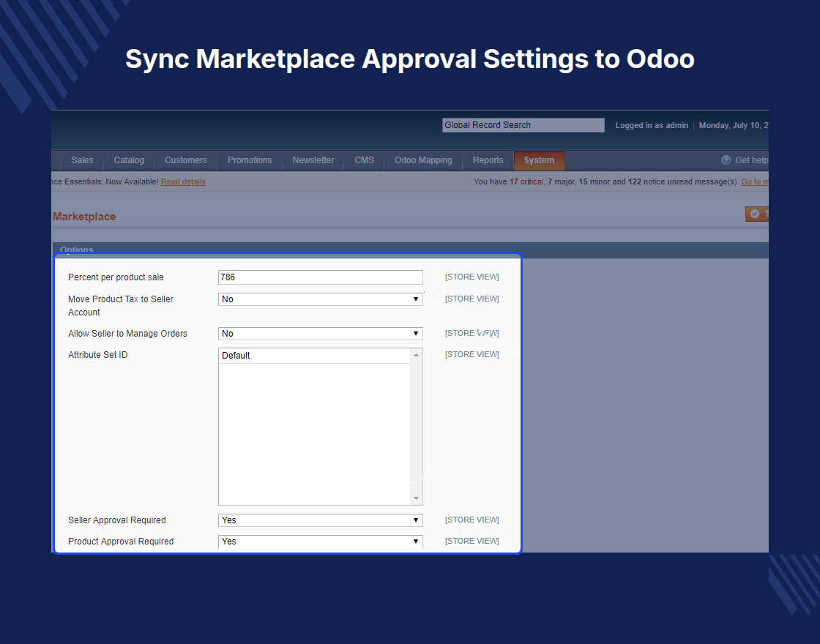Click the 'Product Approval Required' label

121,542
